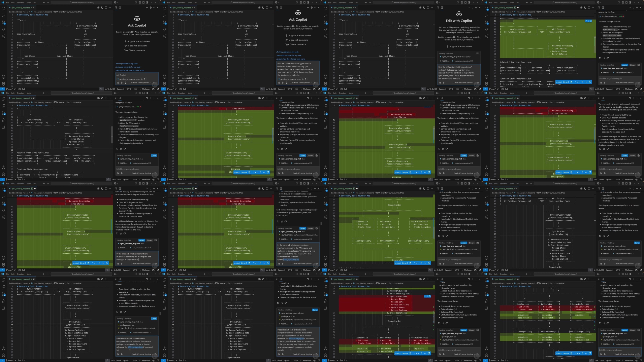Screen dimensions: 644x362
Task: Toggle current file eye in empty Ask Copilot input
Action: pyautogui.click(x=144, y=79)
